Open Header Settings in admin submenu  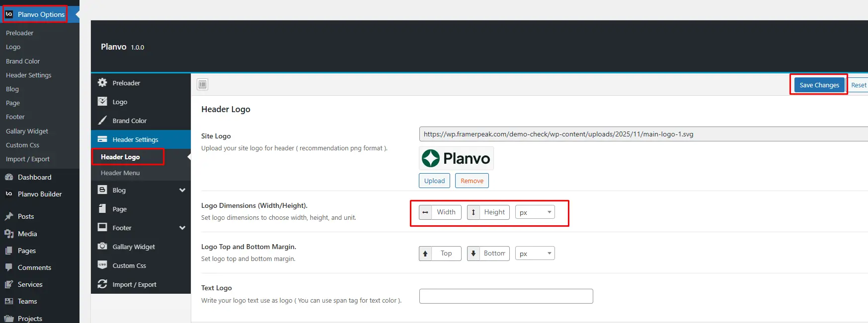[29, 75]
